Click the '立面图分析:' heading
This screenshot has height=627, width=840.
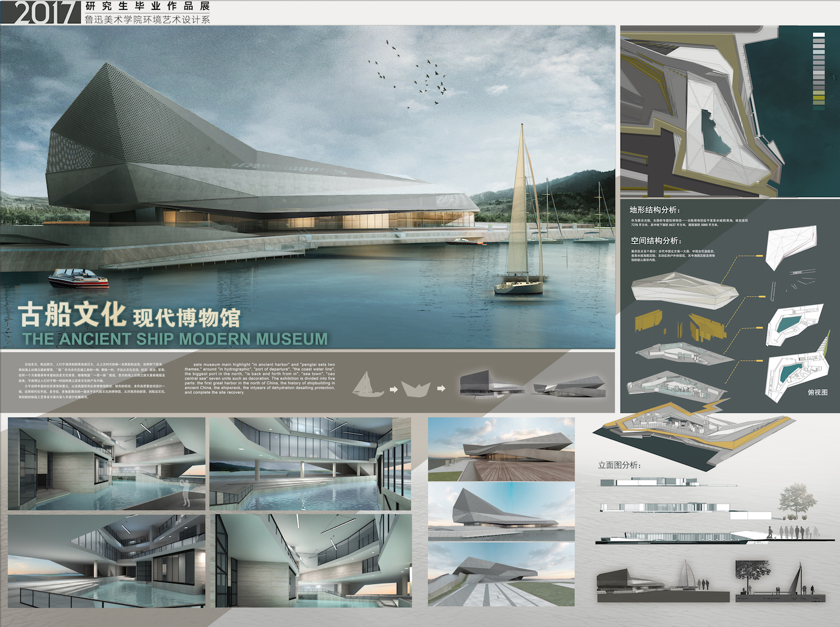pos(620,465)
